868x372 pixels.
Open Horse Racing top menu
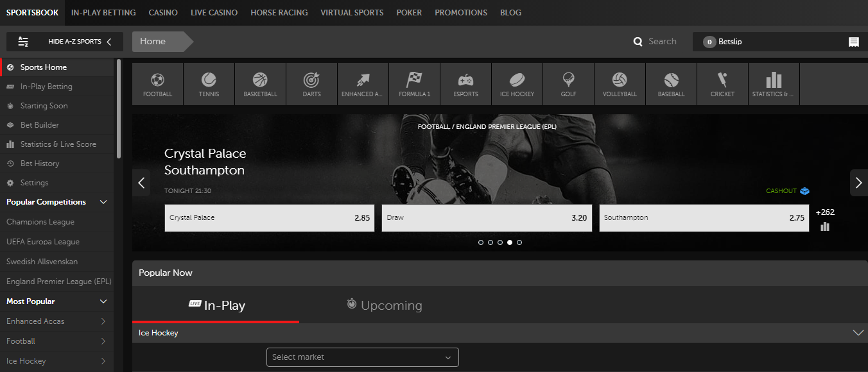(x=279, y=12)
